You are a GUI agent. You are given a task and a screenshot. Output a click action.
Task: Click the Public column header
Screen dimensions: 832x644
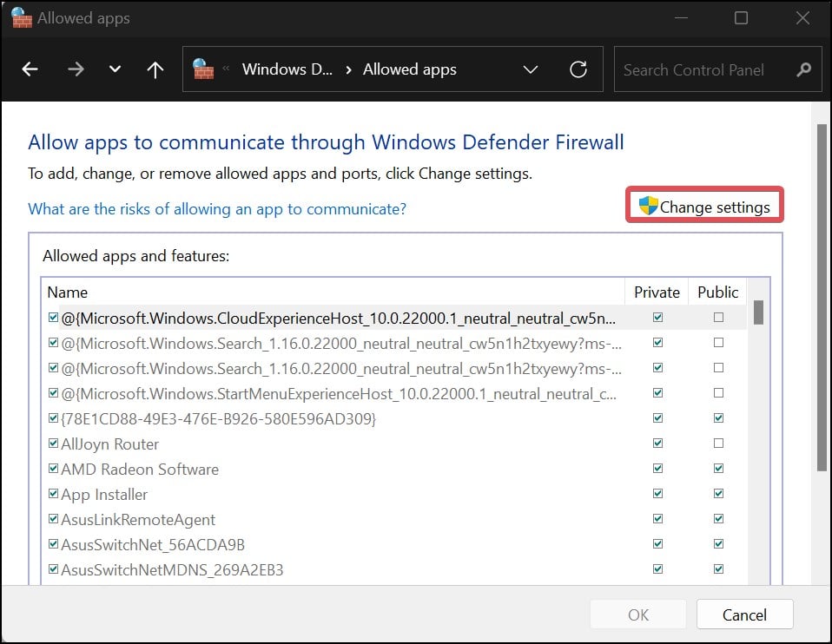pyautogui.click(x=718, y=292)
